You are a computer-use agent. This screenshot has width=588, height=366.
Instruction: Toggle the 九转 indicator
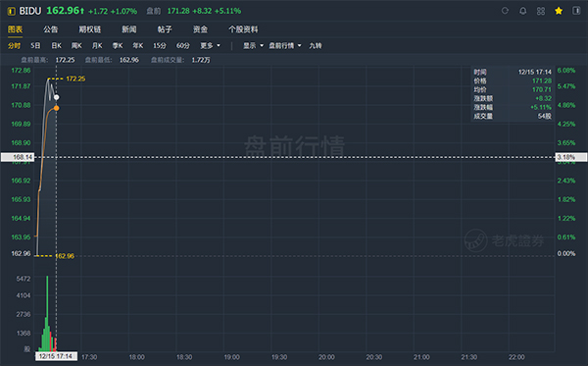click(x=316, y=46)
